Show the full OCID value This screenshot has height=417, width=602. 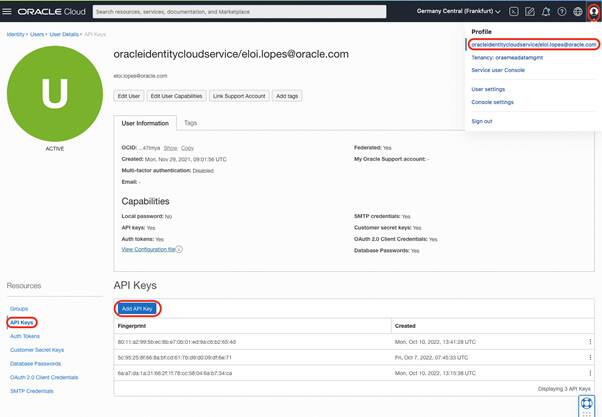[x=170, y=148]
